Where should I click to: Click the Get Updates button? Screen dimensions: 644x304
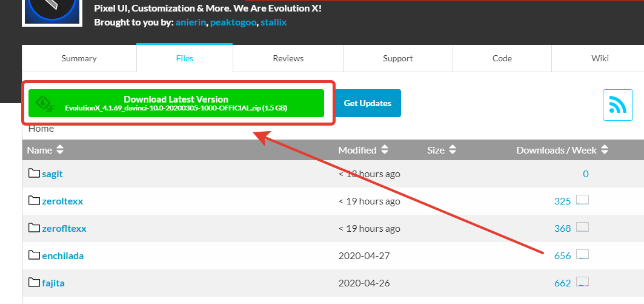[x=368, y=103]
